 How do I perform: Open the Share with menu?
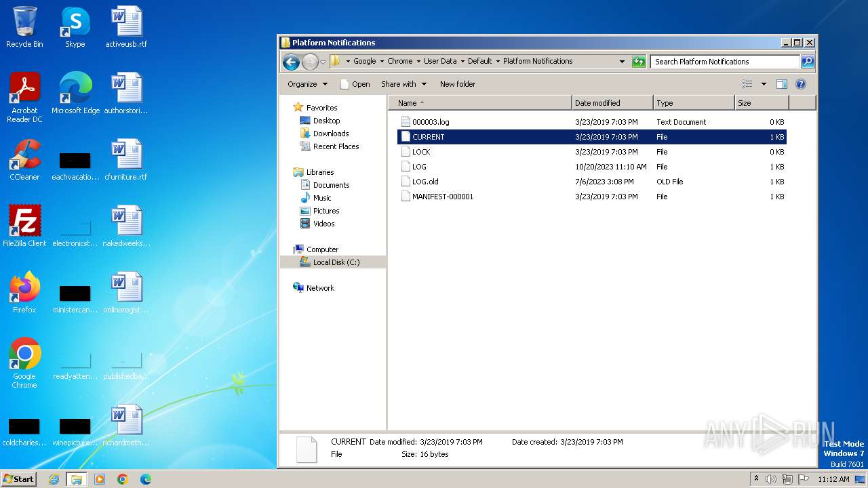pos(403,84)
